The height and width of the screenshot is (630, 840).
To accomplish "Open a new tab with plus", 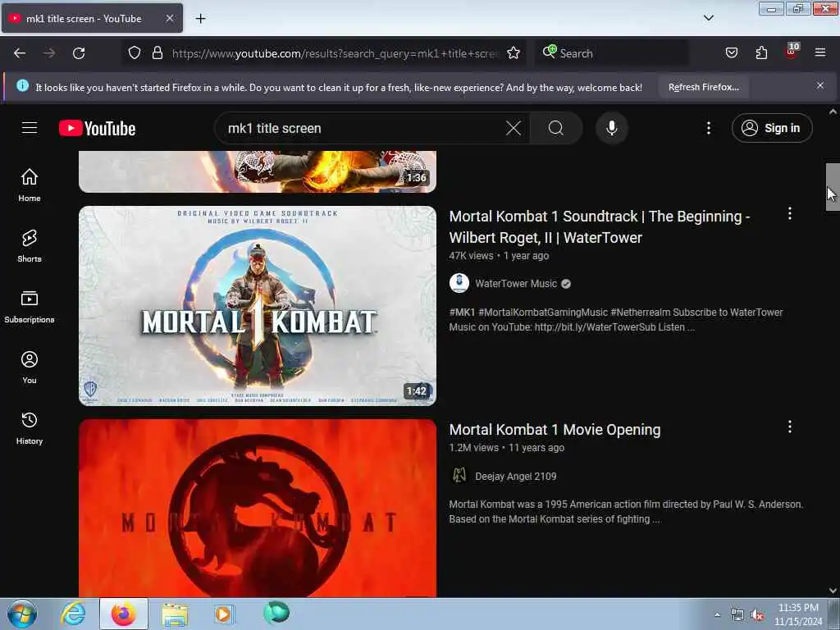I will (200, 19).
